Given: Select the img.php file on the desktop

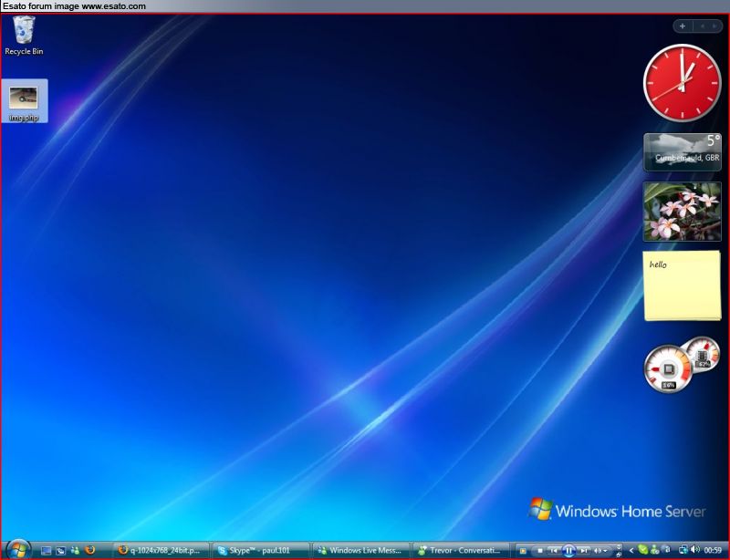Looking at the screenshot, I should 24,101.
